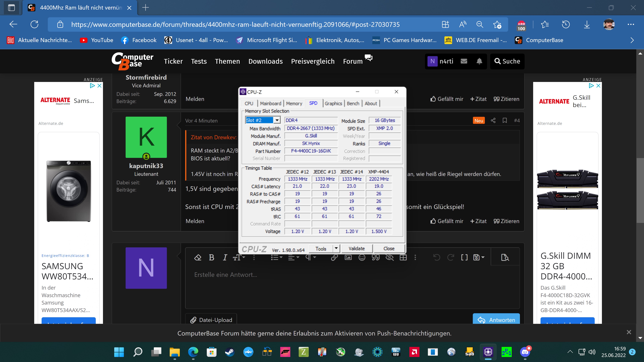Open memory slot selection dropdown
This screenshot has height=362, width=644.
coord(277,120)
